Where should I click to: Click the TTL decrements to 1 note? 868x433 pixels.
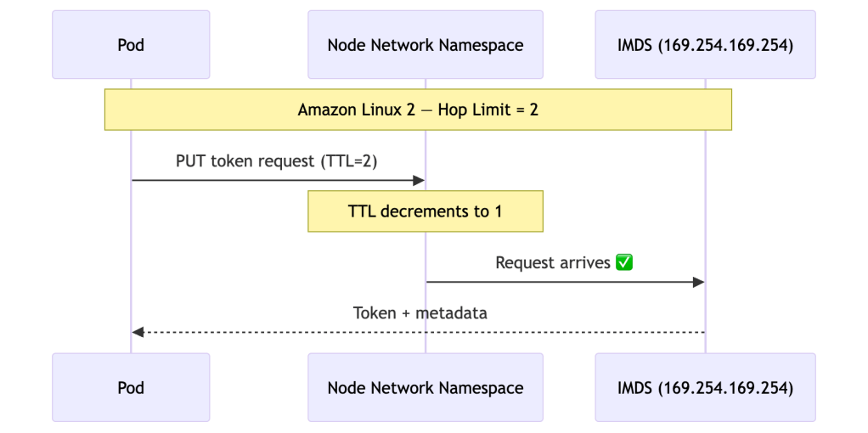tap(425, 211)
